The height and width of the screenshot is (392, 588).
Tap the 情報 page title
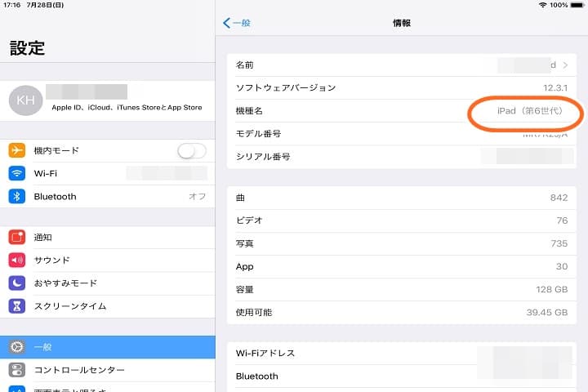[x=402, y=23]
